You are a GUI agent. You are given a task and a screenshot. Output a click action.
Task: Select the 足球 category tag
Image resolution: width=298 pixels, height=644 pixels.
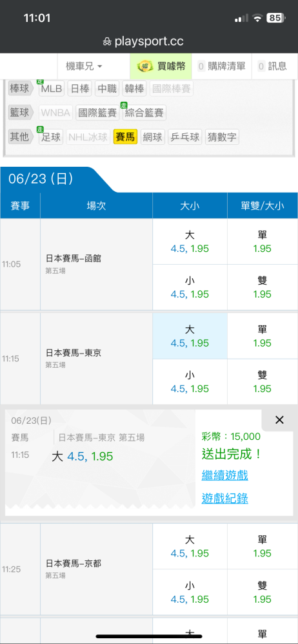(x=51, y=137)
